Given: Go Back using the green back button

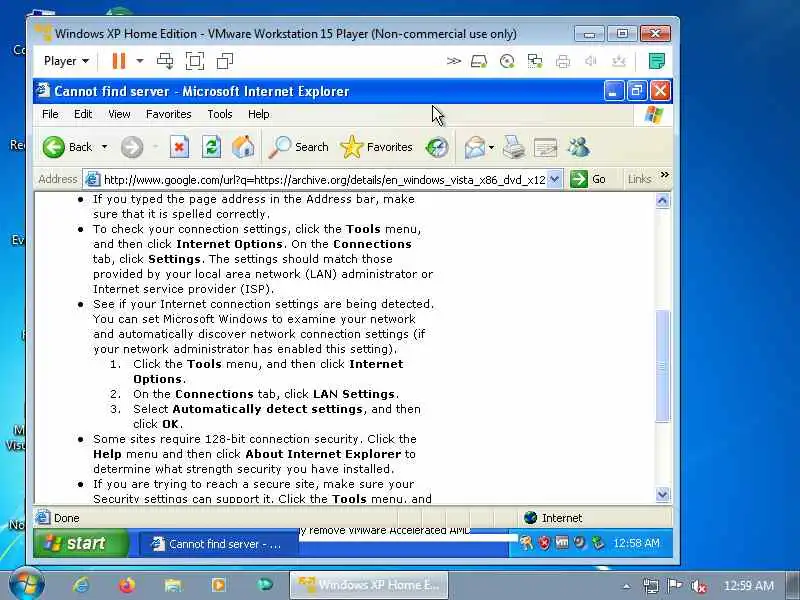Looking at the screenshot, I should 67,147.
